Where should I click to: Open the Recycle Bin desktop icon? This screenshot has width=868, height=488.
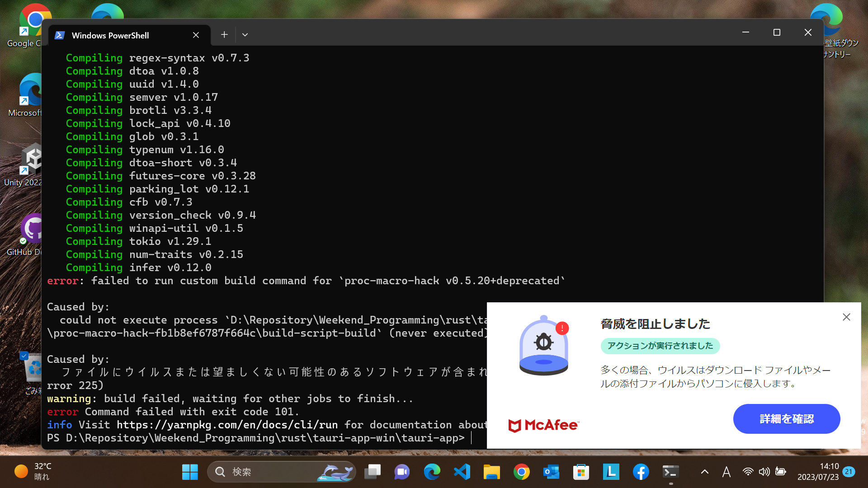tap(33, 373)
